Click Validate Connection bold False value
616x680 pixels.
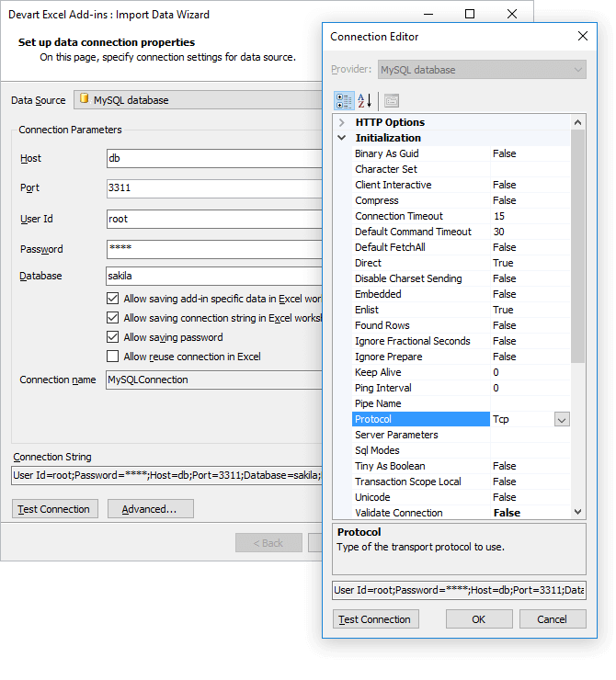click(530, 513)
